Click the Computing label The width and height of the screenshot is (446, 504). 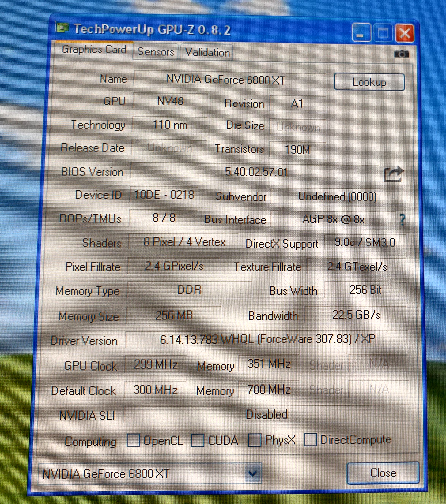[x=90, y=441]
